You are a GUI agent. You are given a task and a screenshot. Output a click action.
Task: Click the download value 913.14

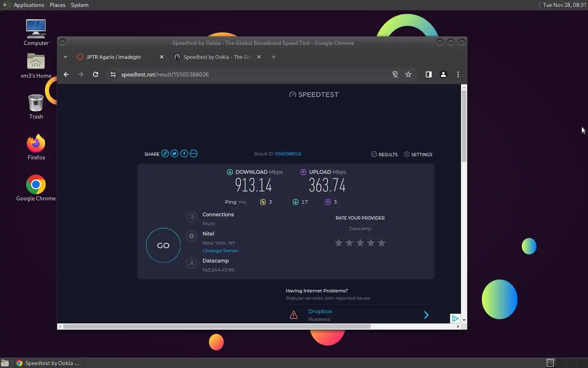pos(254,185)
